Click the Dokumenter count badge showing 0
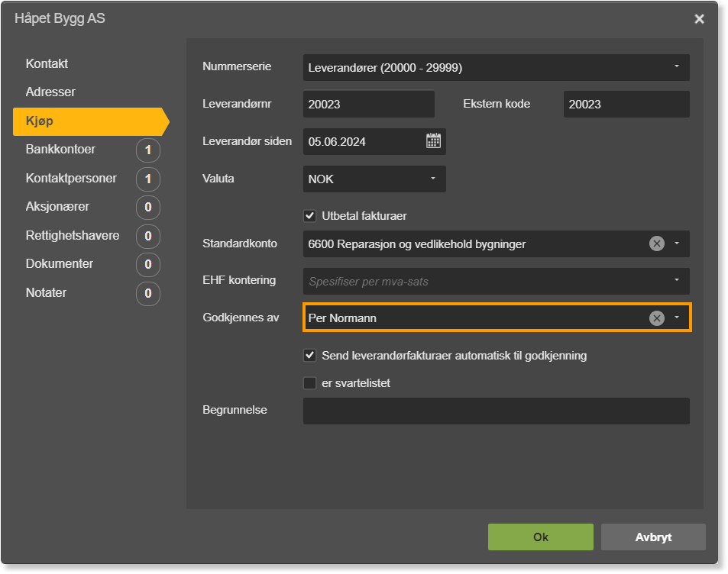This screenshot has height=574, width=728. click(x=148, y=265)
